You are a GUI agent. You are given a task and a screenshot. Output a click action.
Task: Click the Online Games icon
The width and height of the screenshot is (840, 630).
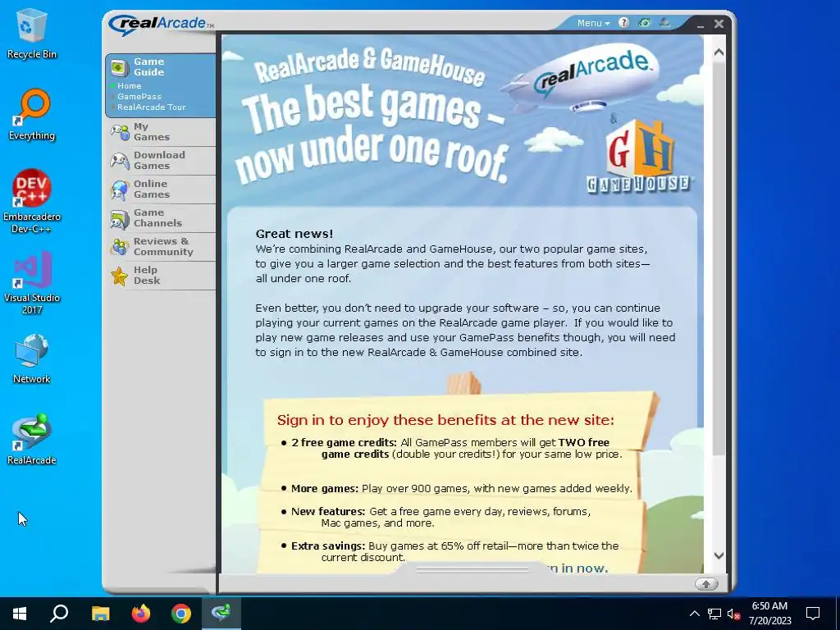[x=120, y=189]
